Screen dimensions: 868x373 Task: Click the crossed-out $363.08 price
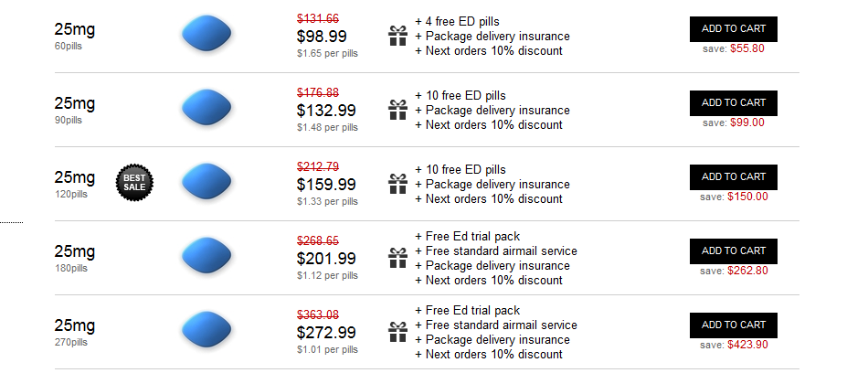click(318, 314)
